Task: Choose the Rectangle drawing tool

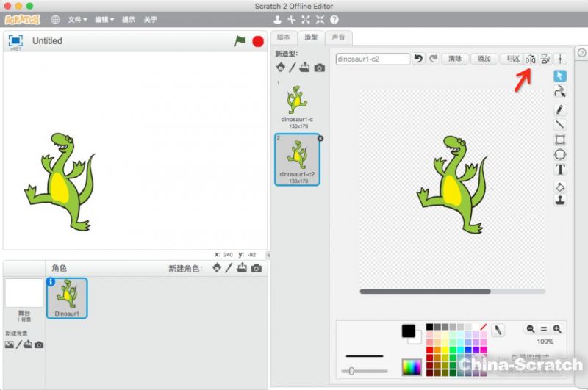Action: coord(560,140)
